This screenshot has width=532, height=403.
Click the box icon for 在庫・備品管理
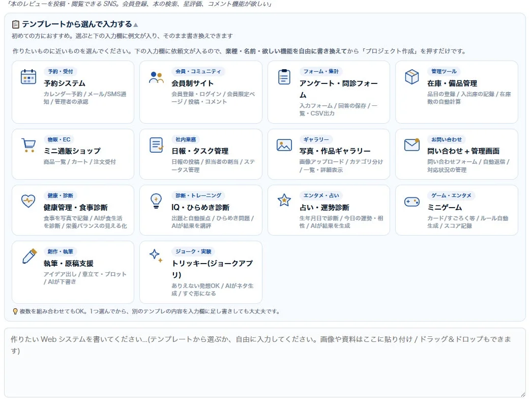coord(412,77)
